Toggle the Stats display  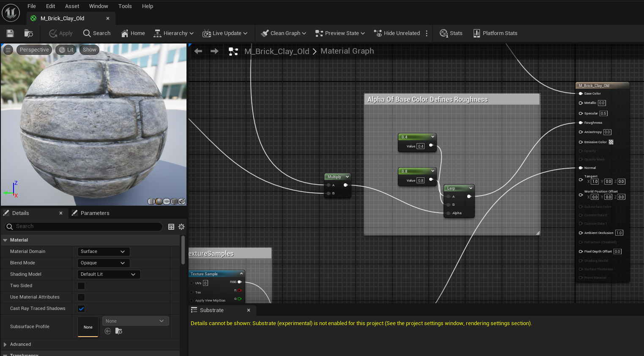[451, 33]
